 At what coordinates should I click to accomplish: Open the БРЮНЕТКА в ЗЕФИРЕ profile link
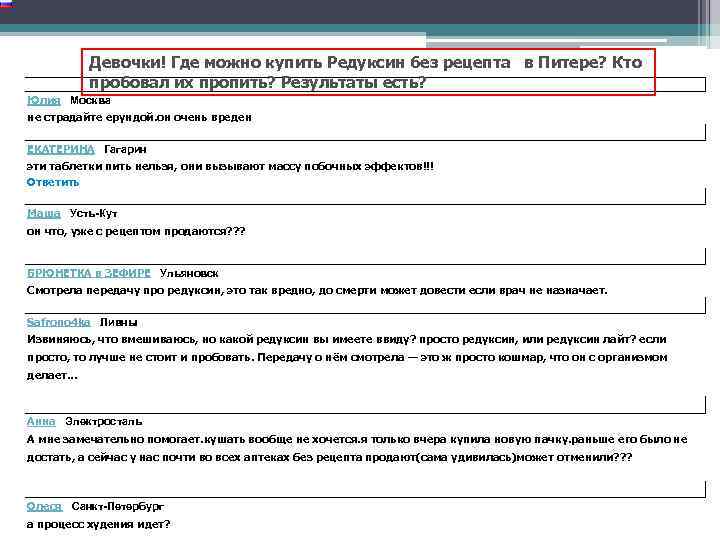[x=89, y=273]
